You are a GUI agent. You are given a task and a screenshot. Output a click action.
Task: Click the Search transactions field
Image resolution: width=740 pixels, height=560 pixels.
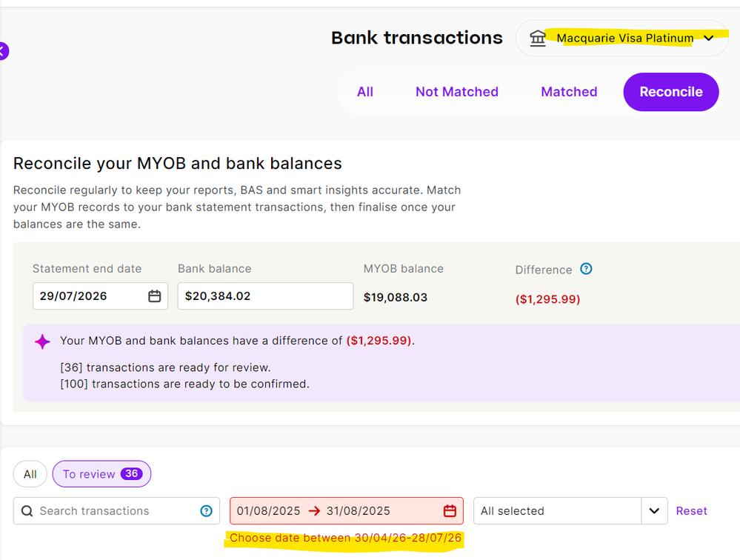pos(116,510)
